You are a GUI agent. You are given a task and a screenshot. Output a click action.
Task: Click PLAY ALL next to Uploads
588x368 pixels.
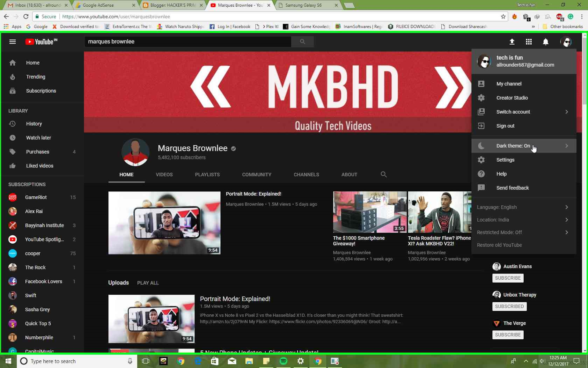(x=148, y=283)
